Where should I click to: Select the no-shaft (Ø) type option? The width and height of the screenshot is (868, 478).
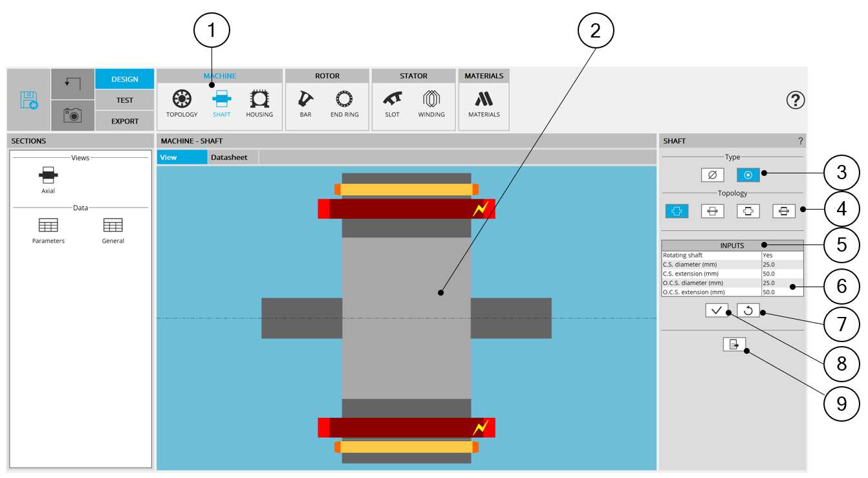tap(712, 175)
